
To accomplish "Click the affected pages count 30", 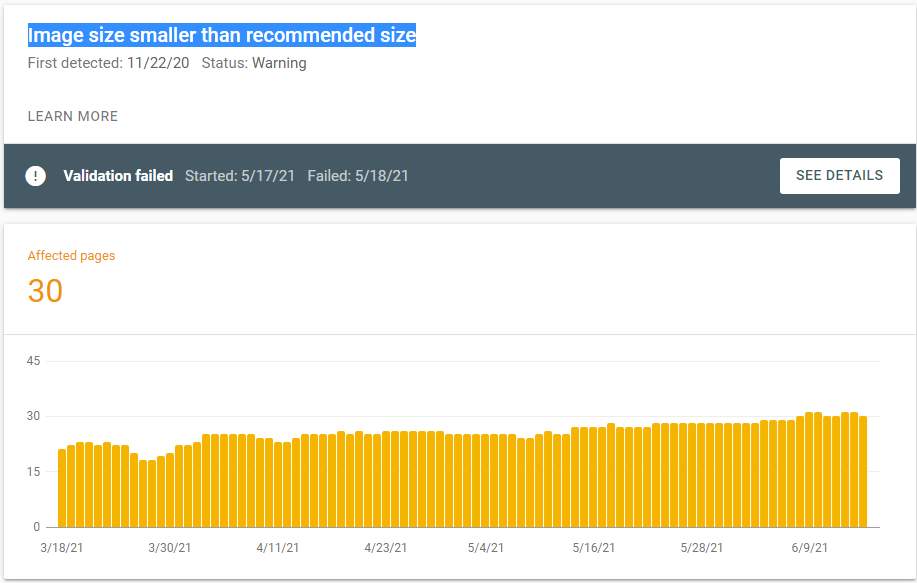I will (x=45, y=291).
